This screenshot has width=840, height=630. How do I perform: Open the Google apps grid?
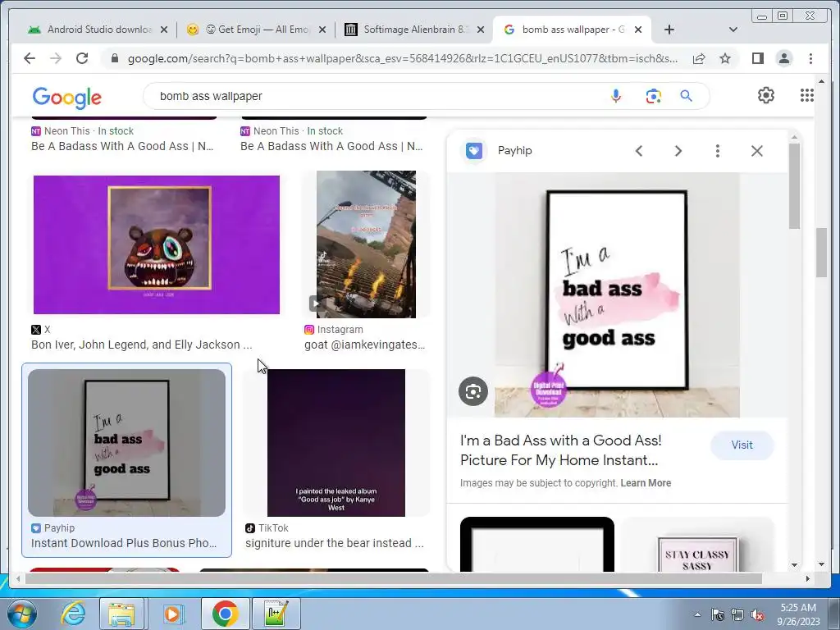coord(807,95)
